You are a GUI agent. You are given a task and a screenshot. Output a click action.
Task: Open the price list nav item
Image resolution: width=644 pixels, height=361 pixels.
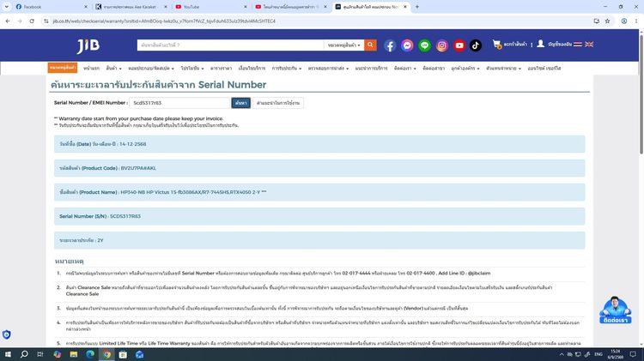click(x=221, y=68)
